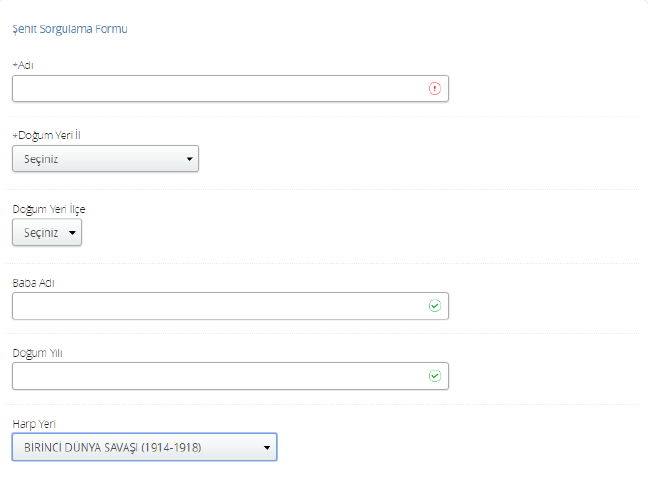
Task: Focus the Doğum Yılı text input
Action: coord(220,376)
